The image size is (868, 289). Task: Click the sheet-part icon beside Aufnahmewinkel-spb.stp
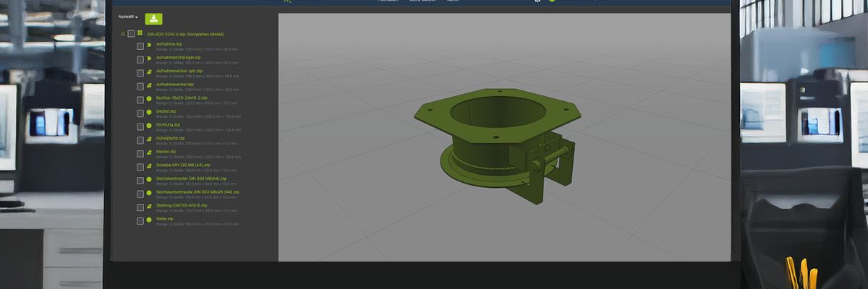149,72
